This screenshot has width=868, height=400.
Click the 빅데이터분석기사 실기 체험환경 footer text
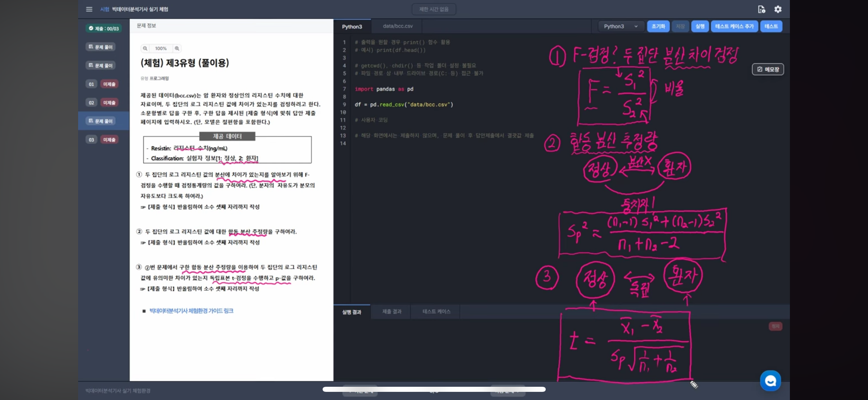pos(118,391)
